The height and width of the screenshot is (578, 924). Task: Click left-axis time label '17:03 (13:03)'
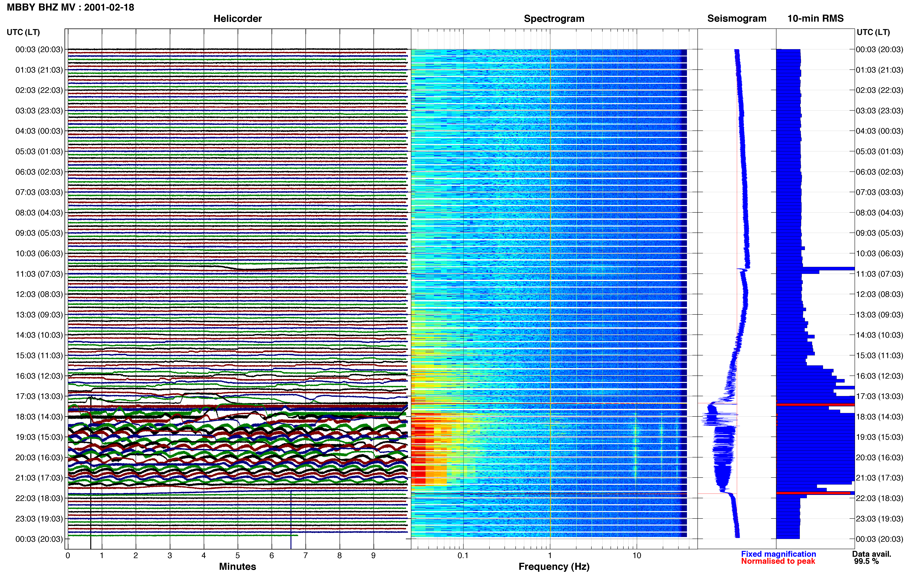[39, 396]
